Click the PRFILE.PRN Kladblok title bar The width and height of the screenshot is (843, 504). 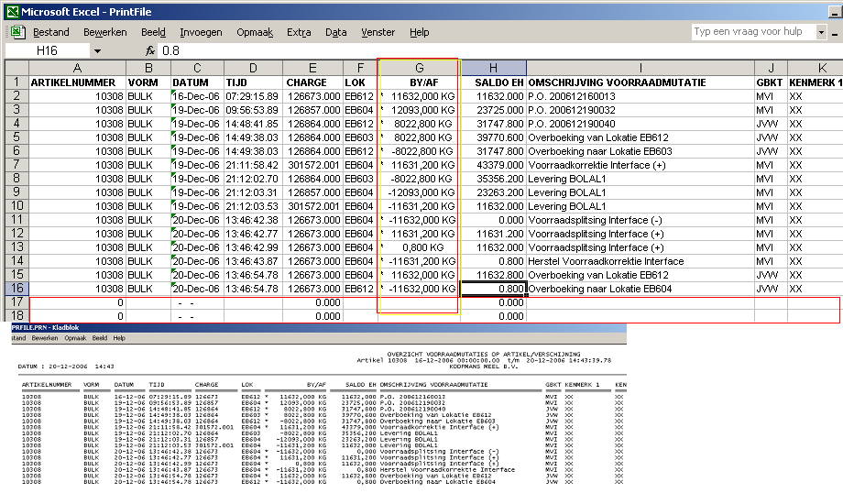point(318,327)
